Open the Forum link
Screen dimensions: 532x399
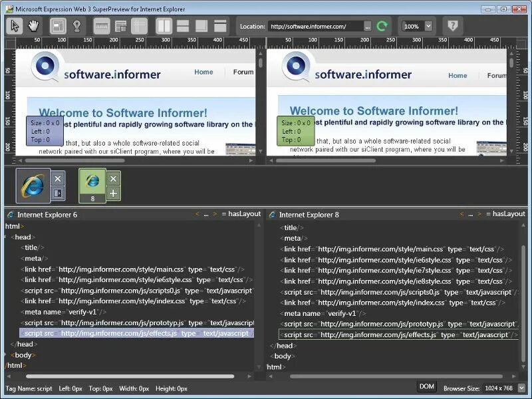click(x=243, y=72)
